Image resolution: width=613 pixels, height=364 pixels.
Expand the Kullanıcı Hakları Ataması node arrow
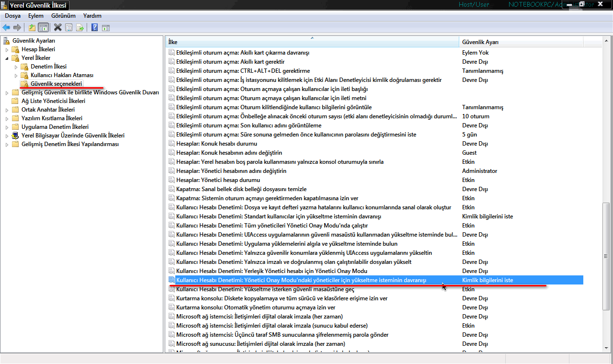(16, 75)
